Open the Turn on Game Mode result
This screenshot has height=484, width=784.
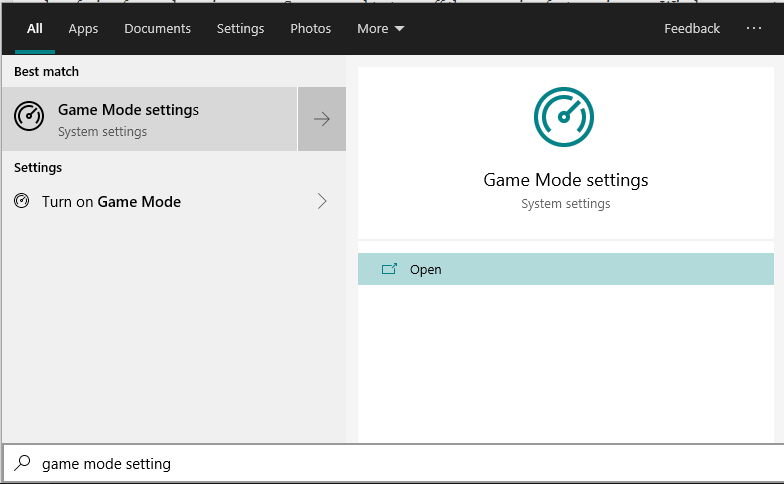[x=174, y=202]
